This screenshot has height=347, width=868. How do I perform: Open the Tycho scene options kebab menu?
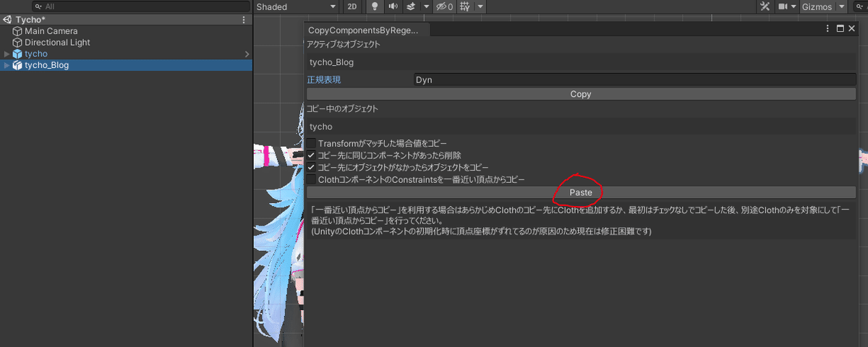(x=244, y=20)
